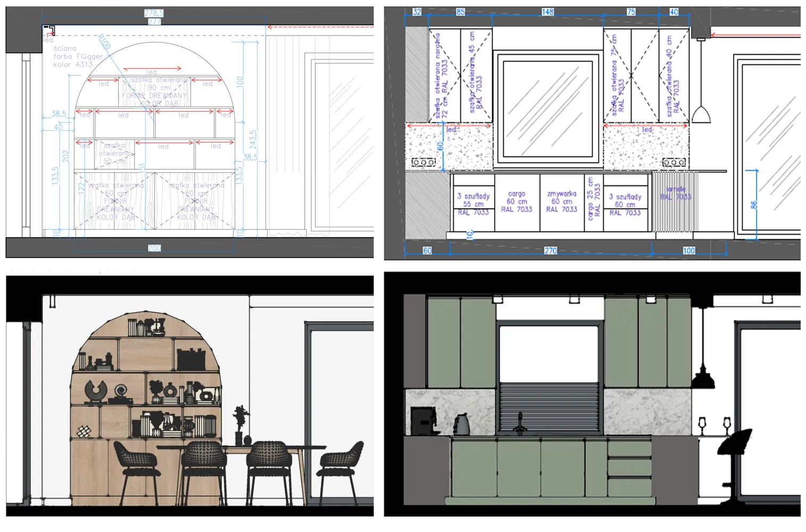Click the wall paint note "farba Flügger"
Image resolution: width=806 pixels, height=532 pixels.
pyautogui.click(x=78, y=56)
